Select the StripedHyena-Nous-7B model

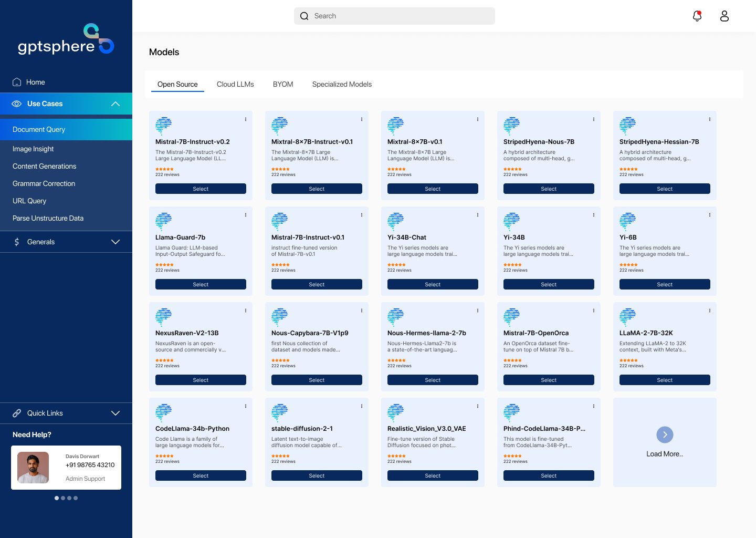pos(549,189)
